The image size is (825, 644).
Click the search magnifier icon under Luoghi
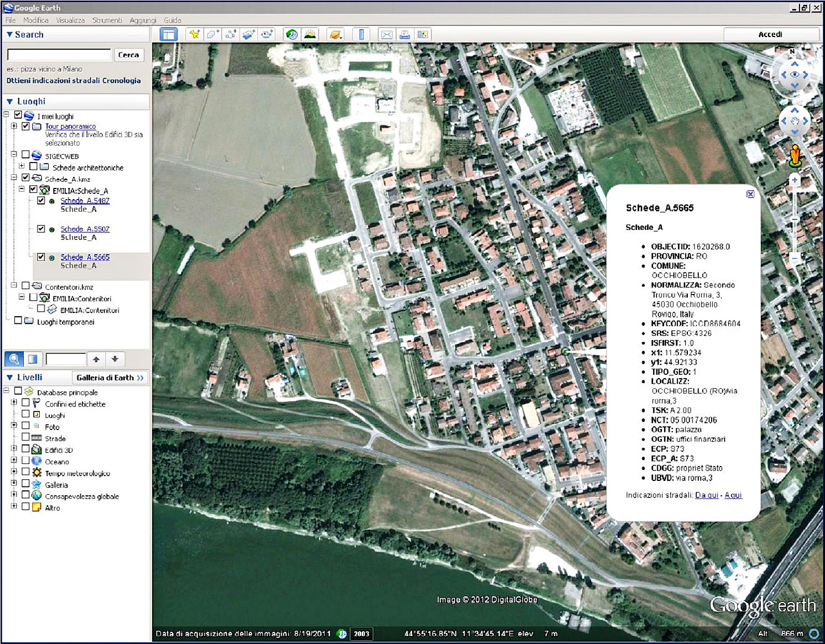tap(14, 359)
